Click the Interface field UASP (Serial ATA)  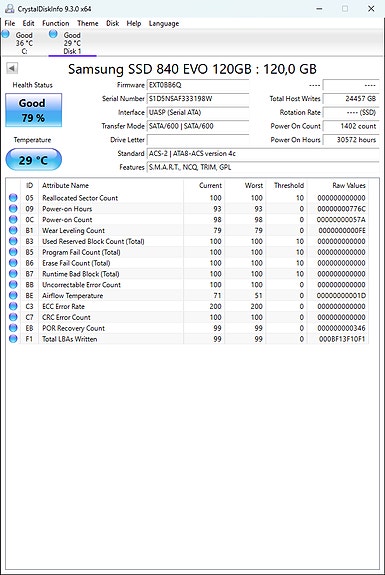pyautogui.click(x=198, y=112)
